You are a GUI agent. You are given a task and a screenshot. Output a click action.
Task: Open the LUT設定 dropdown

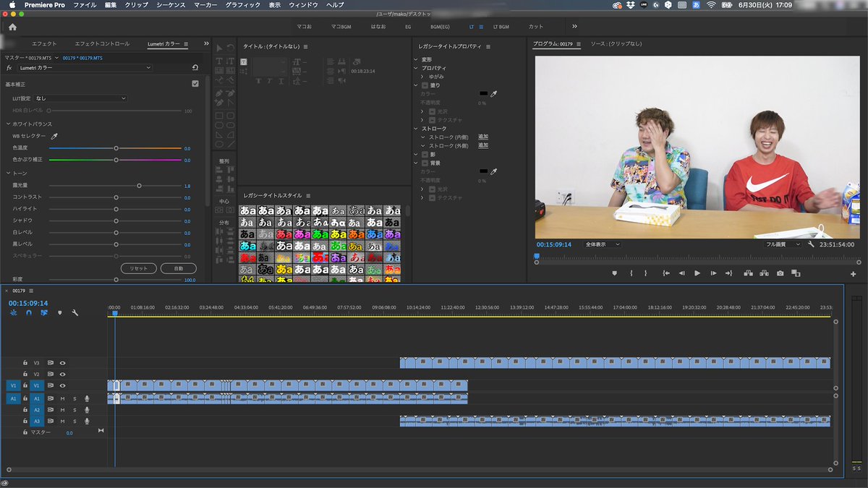tap(80, 98)
